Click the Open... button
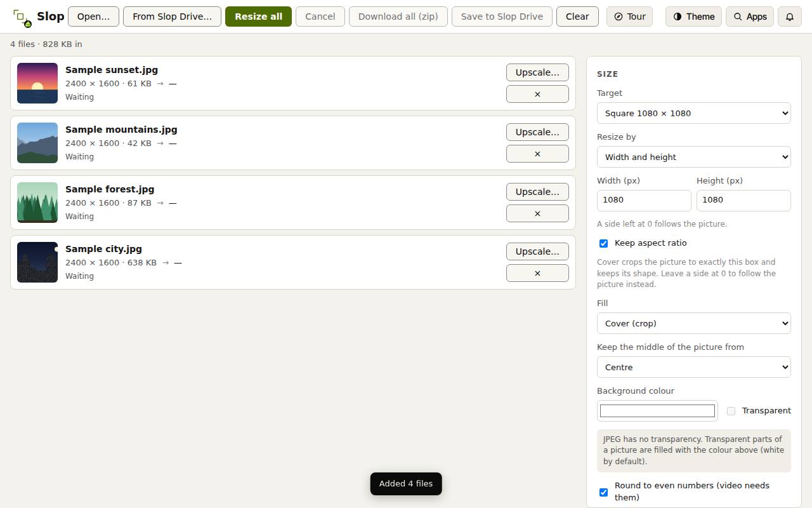The image size is (812, 508). pyautogui.click(x=93, y=17)
